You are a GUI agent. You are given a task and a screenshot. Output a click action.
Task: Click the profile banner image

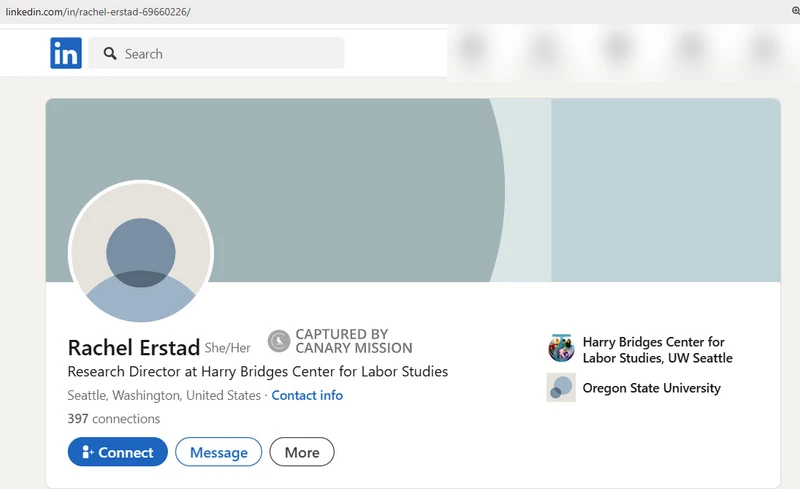pos(413,190)
